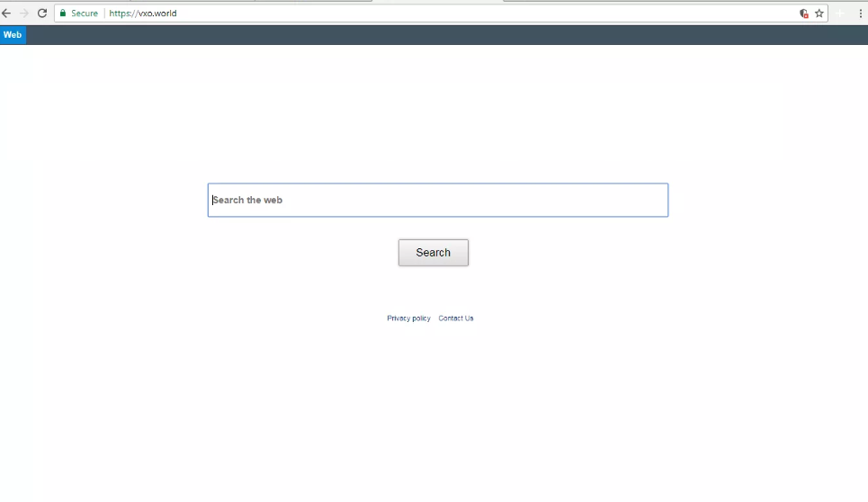Open the Contact Us link
The image size is (868, 502).
click(x=456, y=318)
